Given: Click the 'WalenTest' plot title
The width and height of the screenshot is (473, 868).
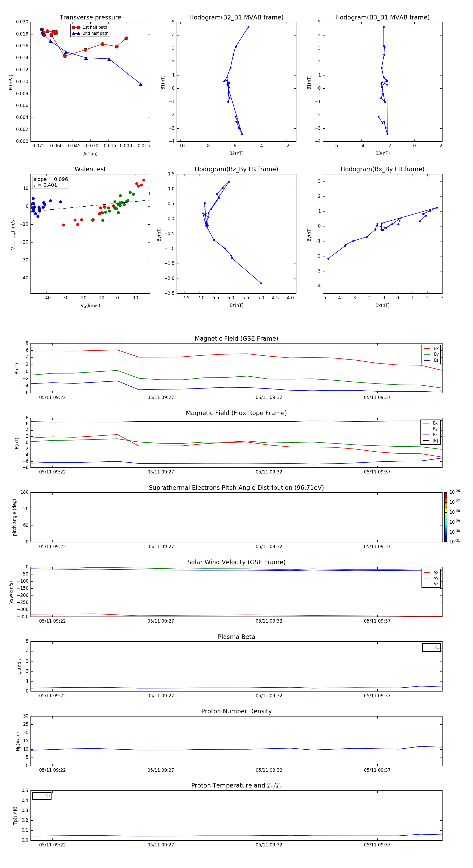Looking at the screenshot, I should coord(90,169).
